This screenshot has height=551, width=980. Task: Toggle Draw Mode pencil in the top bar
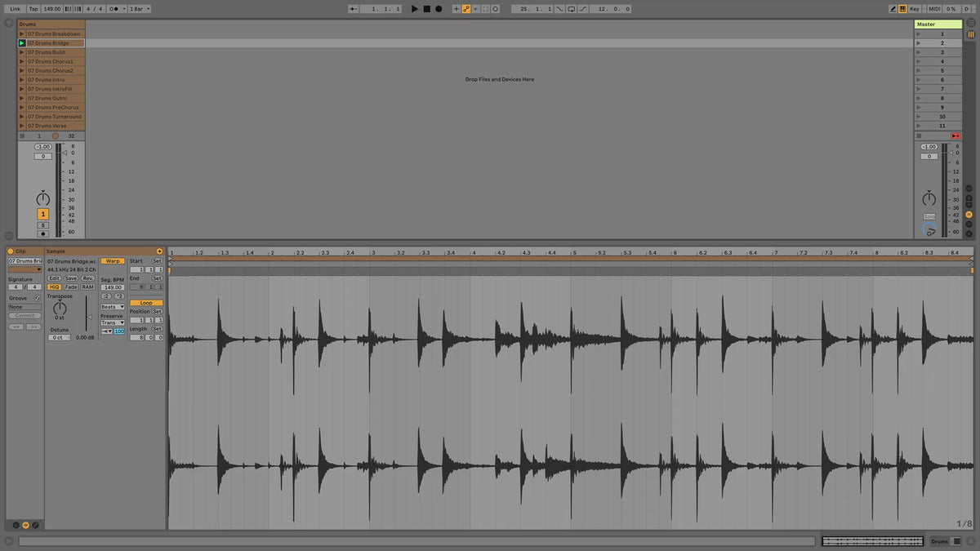pos(893,9)
